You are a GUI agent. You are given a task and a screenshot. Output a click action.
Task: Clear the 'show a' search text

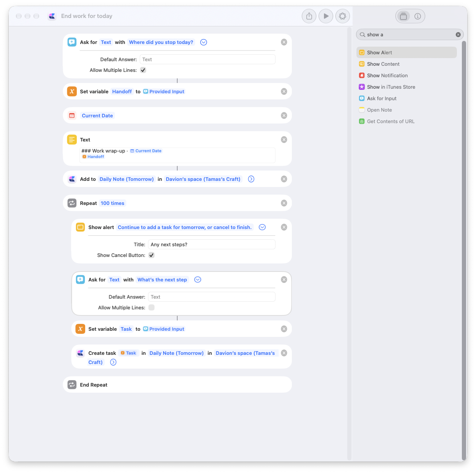click(x=458, y=34)
